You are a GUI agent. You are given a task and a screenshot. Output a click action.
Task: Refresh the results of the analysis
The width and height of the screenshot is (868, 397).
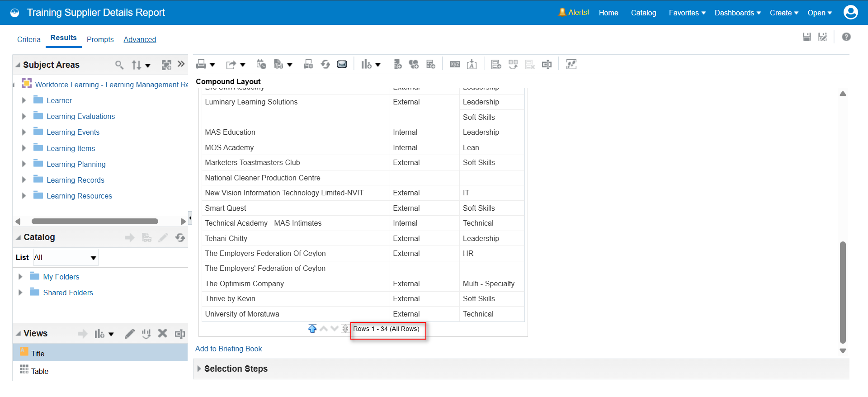tap(325, 65)
